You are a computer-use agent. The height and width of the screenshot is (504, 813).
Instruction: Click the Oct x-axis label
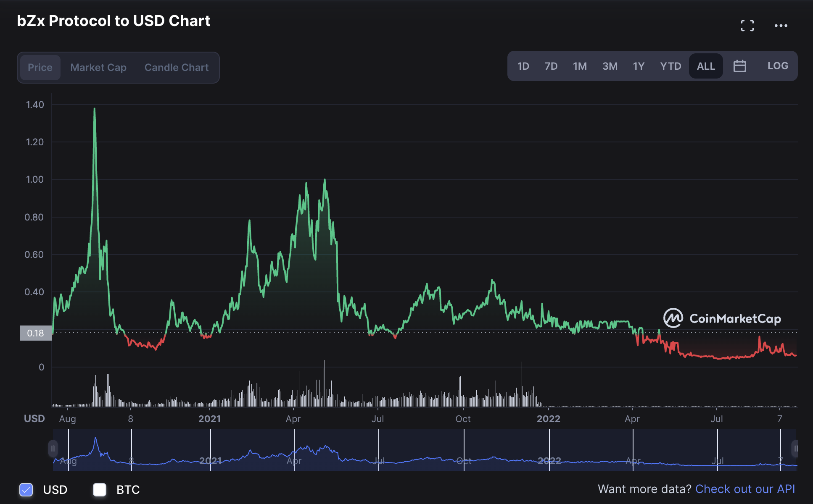pos(463,419)
